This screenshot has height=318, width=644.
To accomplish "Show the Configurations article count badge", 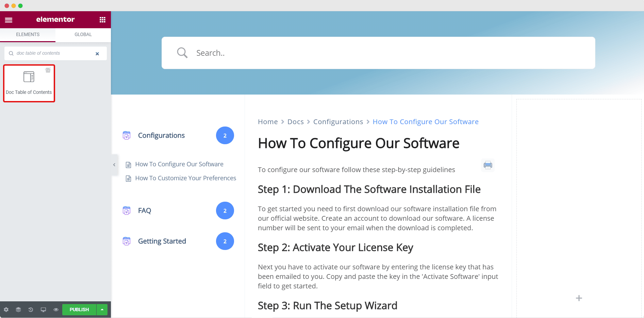I will coord(225,135).
